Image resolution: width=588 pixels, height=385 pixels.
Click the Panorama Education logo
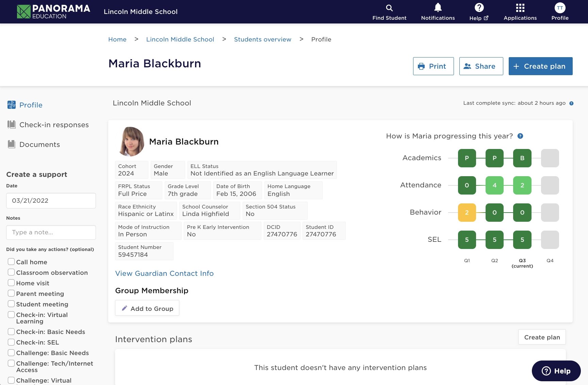53,12
